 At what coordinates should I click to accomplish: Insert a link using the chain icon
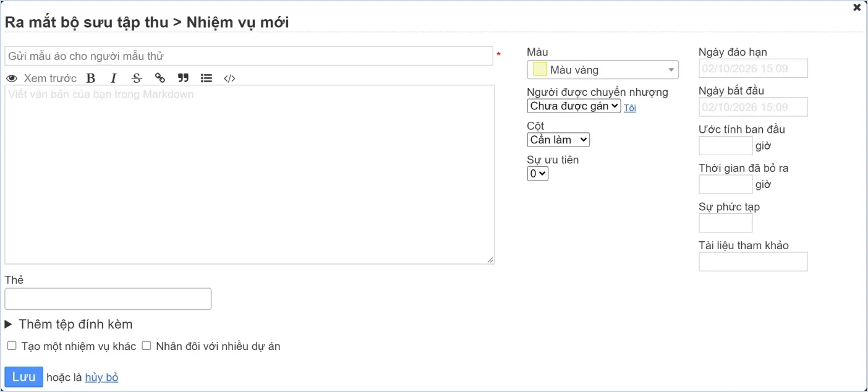pyautogui.click(x=160, y=78)
